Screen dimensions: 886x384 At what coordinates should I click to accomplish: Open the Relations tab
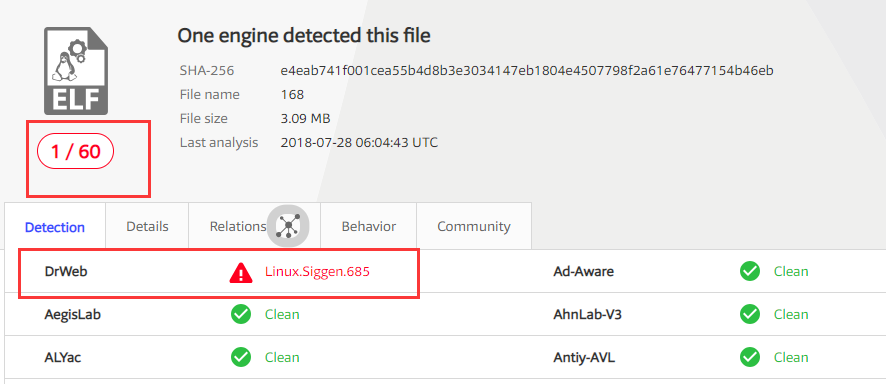pyautogui.click(x=238, y=226)
